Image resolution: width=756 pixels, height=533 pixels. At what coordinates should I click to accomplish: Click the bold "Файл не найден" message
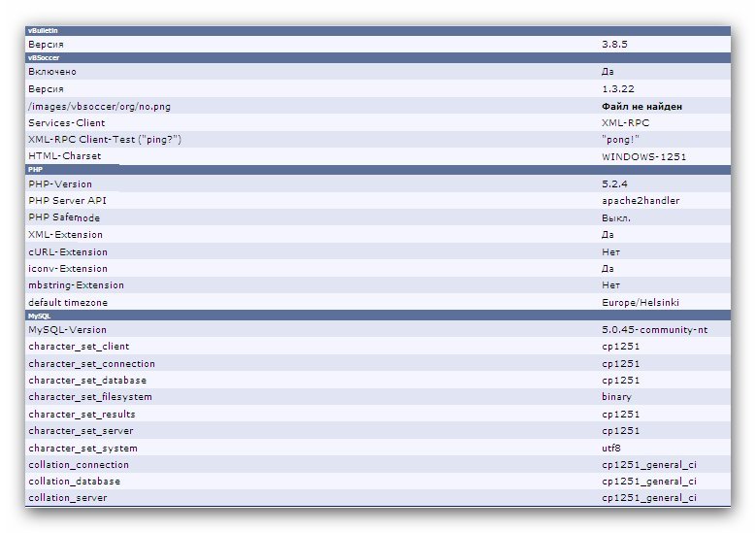(x=641, y=106)
